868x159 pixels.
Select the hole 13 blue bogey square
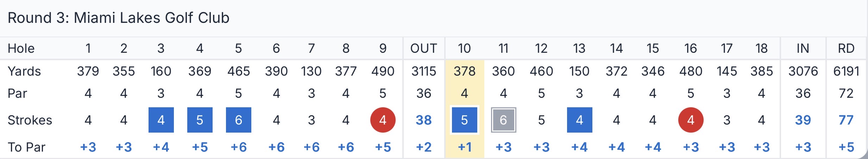579,120
